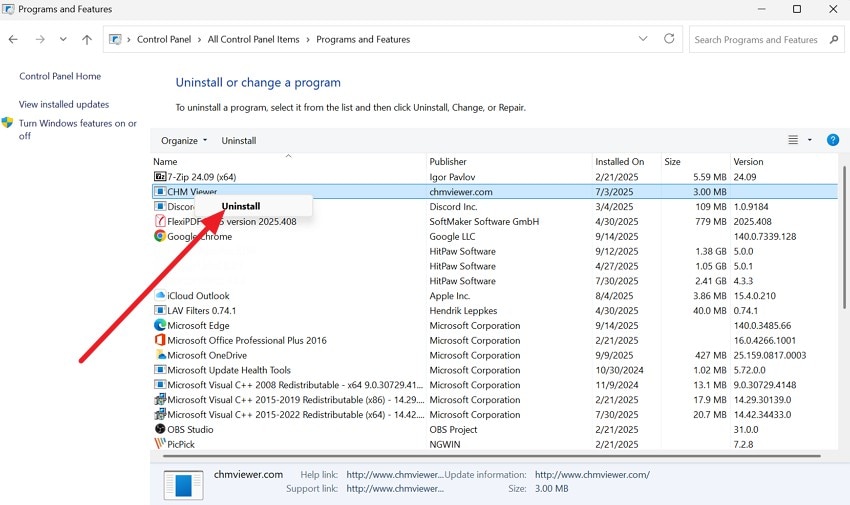
Task: Click the Google Chrome icon
Action: 160,236
